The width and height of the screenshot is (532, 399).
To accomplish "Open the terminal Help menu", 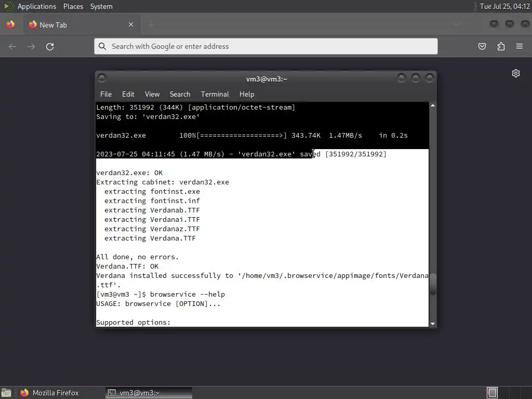I will click(247, 95).
